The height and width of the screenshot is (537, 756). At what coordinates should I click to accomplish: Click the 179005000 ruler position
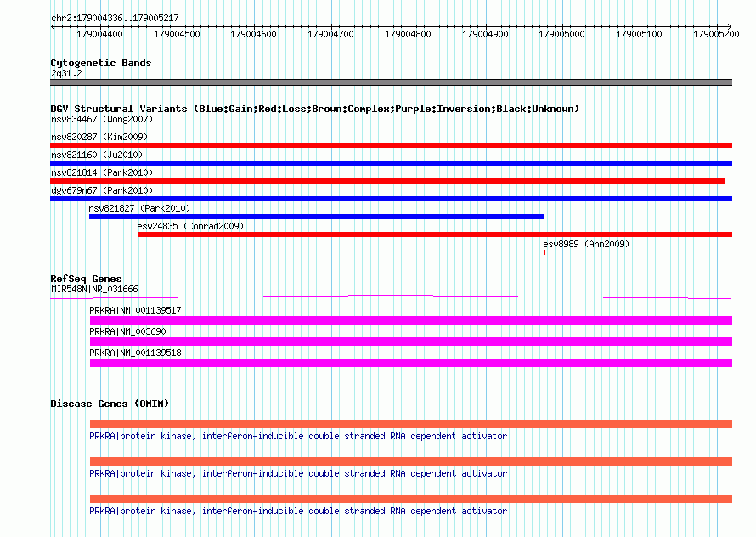(x=561, y=34)
